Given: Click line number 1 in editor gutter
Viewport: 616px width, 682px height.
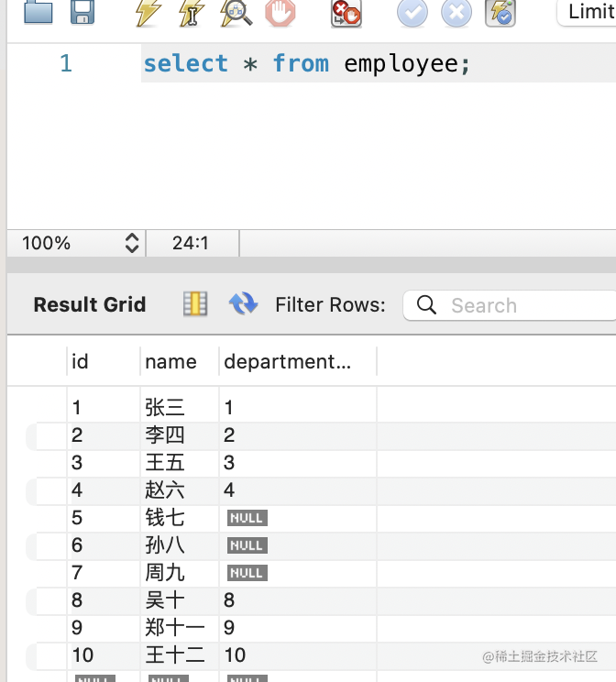Looking at the screenshot, I should [66, 63].
